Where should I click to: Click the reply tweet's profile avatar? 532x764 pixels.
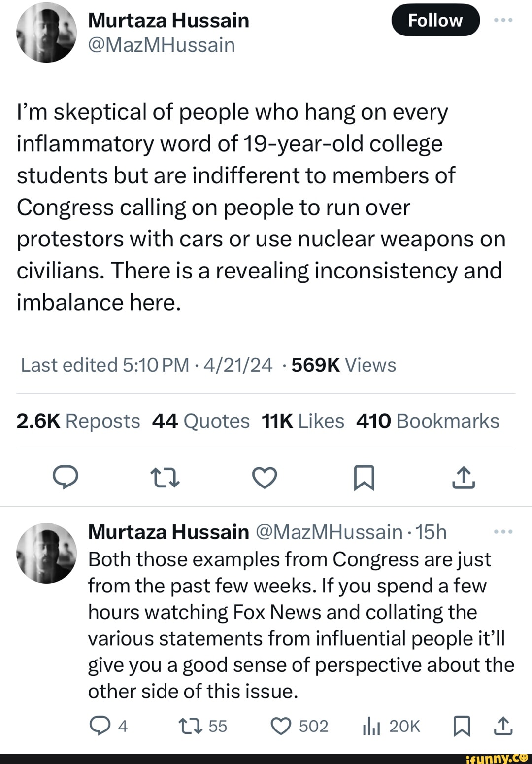click(x=47, y=553)
